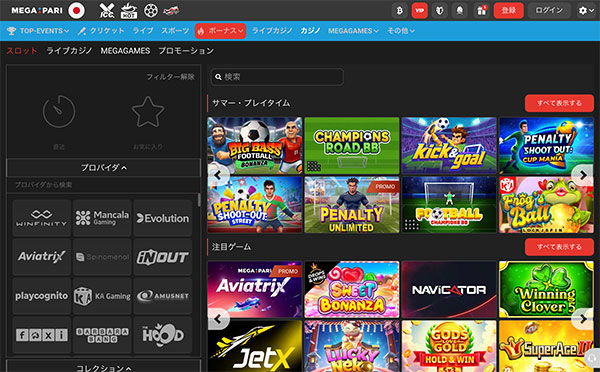The width and height of the screenshot is (600, 372).
Task: Collapse the プロバイダ section
Action: tap(104, 168)
